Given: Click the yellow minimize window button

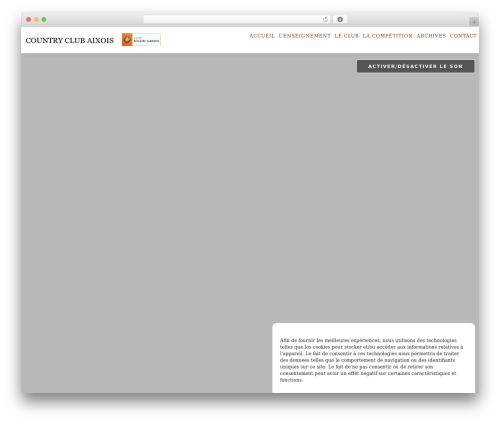Looking at the screenshot, I should click(x=36, y=20).
